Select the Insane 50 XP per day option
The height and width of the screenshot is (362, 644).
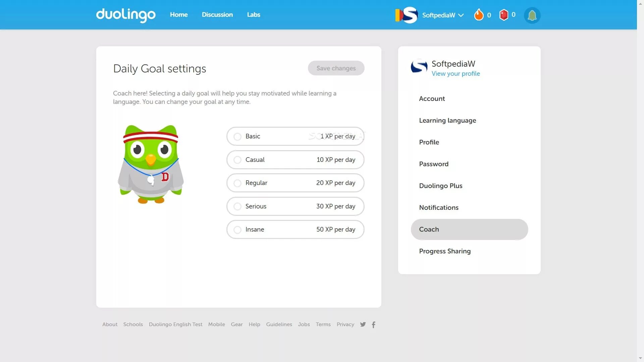click(x=237, y=229)
